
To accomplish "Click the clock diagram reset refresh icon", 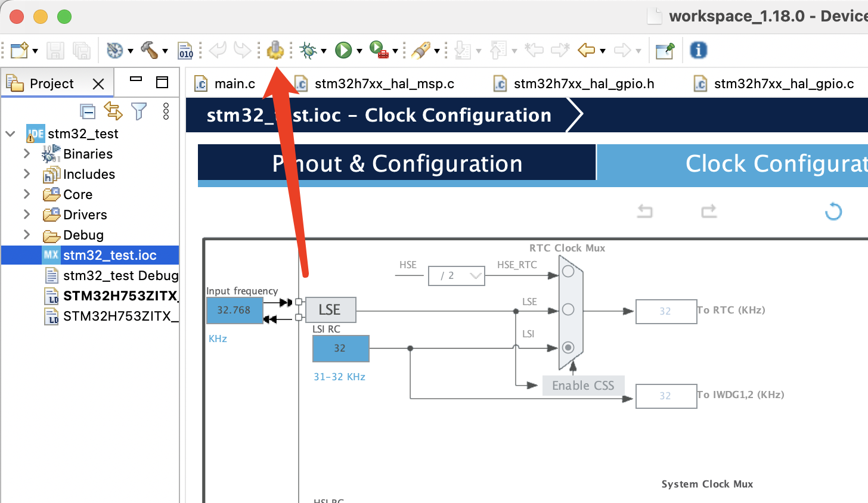I will click(833, 211).
